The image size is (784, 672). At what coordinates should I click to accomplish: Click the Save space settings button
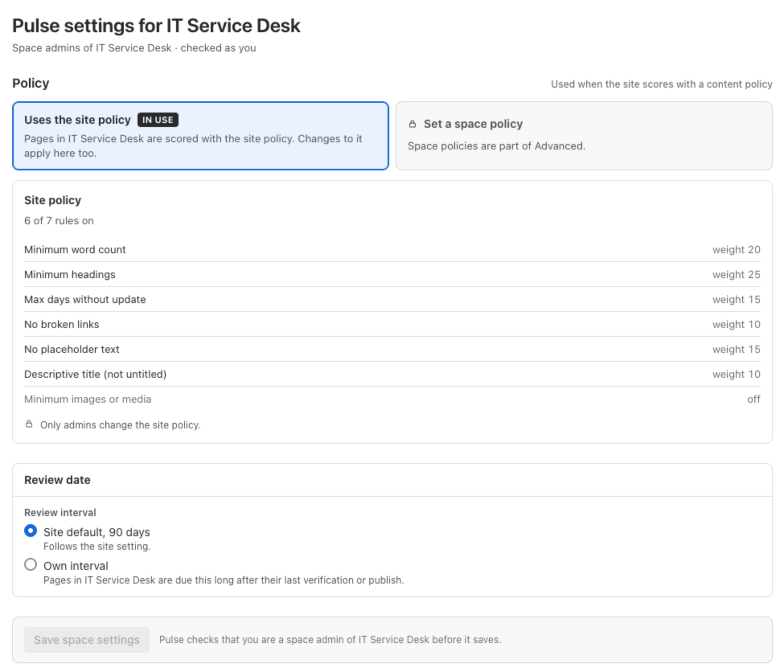point(87,639)
